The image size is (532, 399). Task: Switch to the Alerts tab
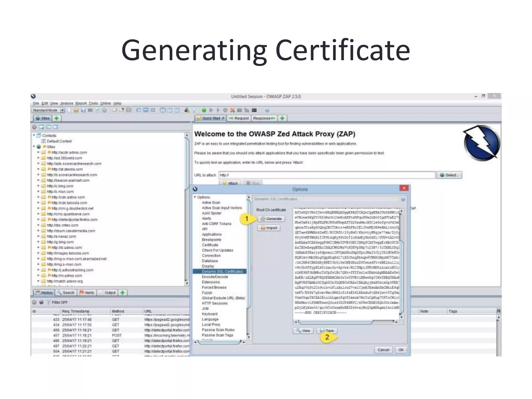pos(87,293)
